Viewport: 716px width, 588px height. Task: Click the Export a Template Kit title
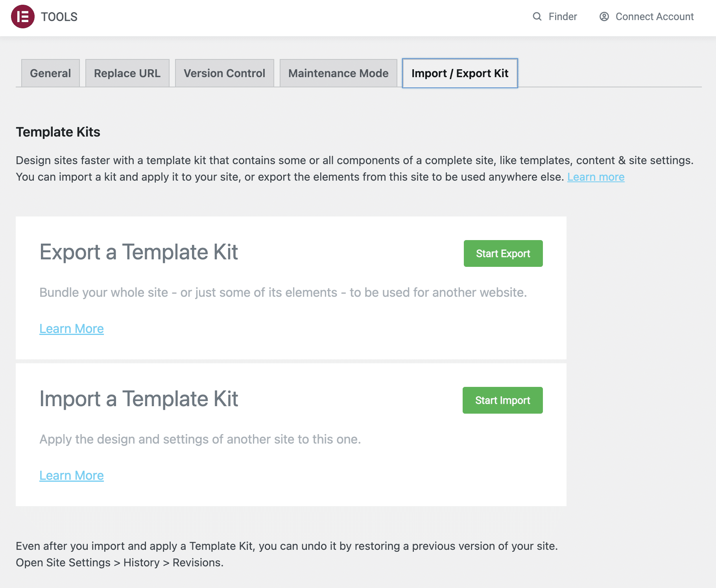(138, 252)
